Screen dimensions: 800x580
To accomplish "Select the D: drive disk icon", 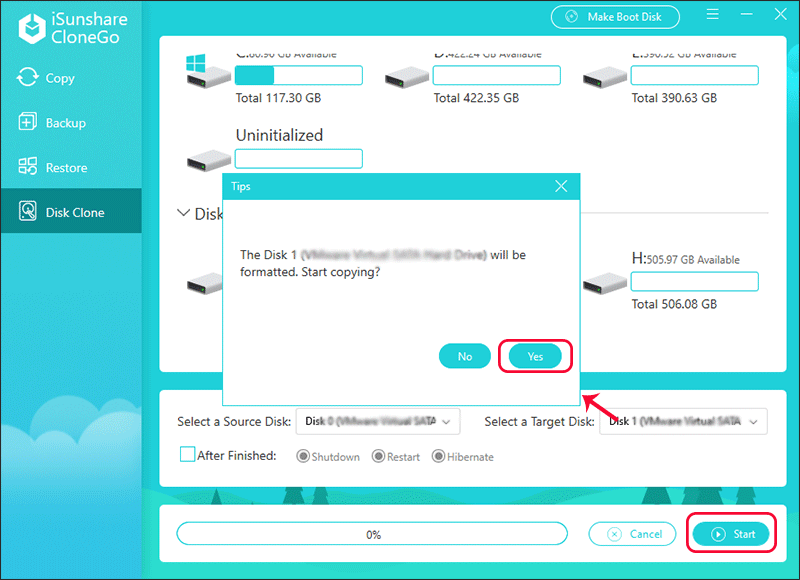I will pyautogui.click(x=403, y=75).
